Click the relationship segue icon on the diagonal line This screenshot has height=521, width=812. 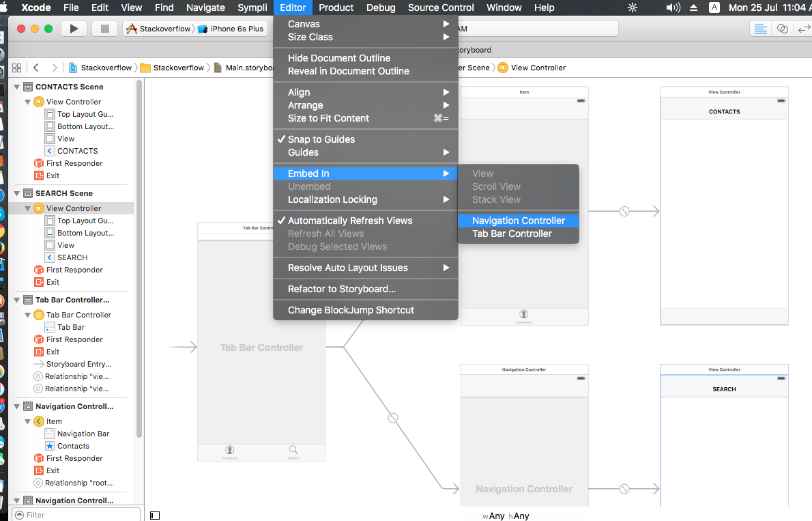pyautogui.click(x=393, y=418)
